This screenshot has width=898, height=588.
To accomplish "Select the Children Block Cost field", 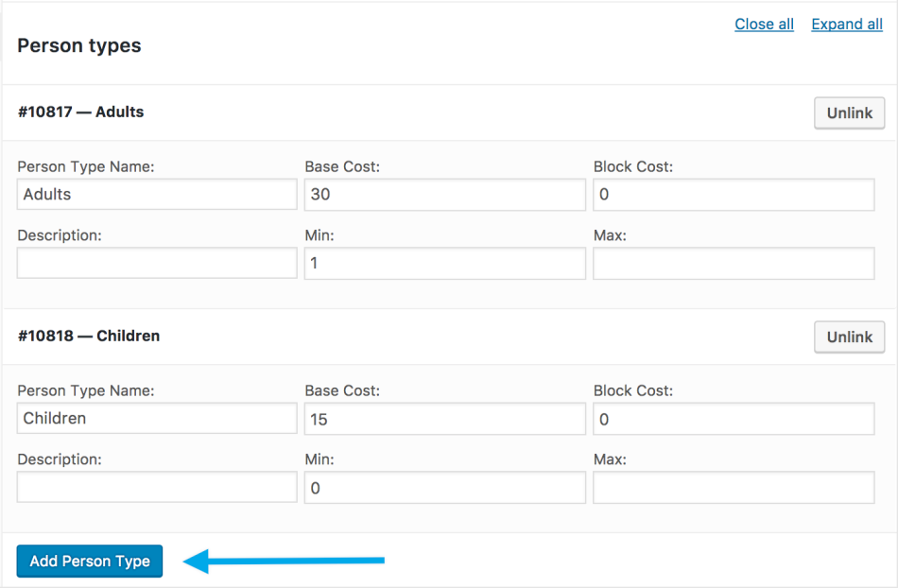I will point(733,419).
